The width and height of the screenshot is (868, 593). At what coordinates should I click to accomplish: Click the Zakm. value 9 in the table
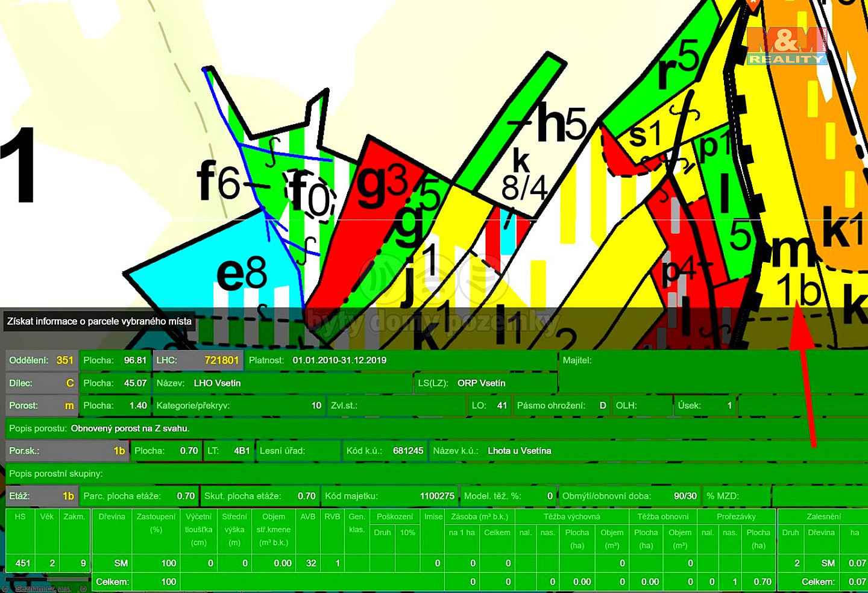(x=83, y=563)
